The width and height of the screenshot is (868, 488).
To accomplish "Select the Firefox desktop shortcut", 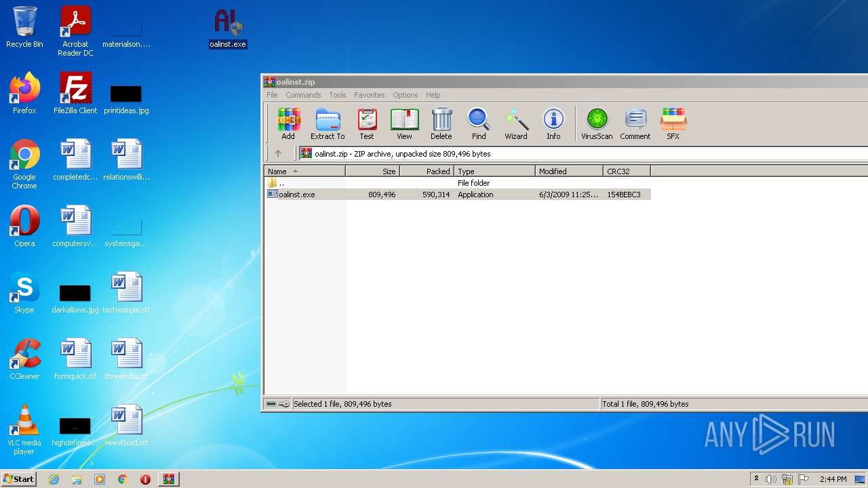I will point(24,94).
